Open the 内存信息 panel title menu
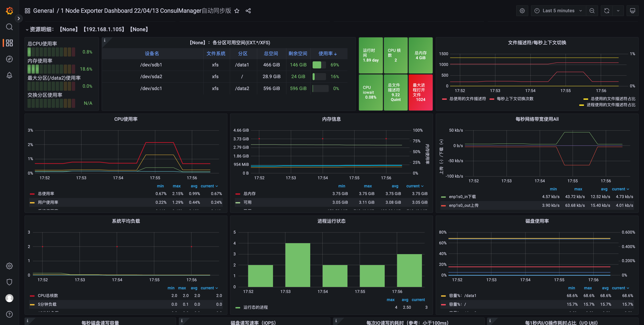 (x=331, y=119)
